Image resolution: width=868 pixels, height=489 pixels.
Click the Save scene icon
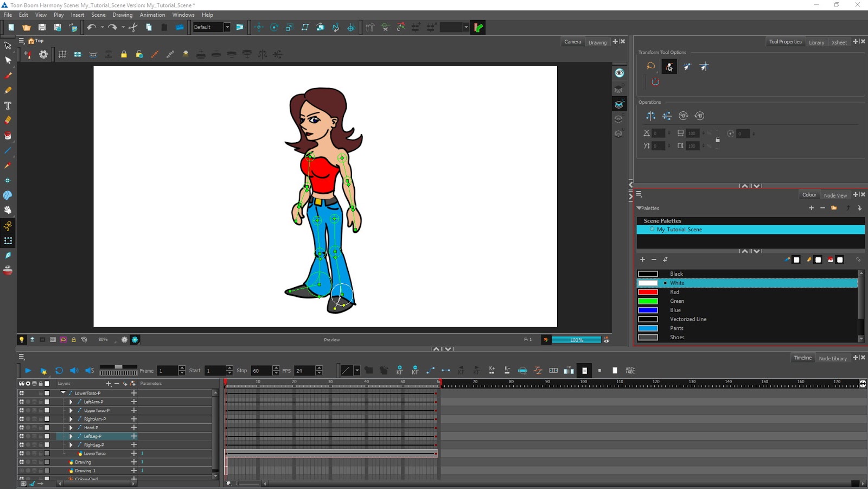click(42, 27)
